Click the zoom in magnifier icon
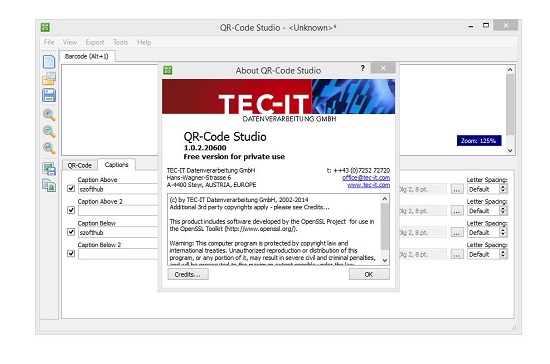Screen dimensions: 550x364 click(x=49, y=114)
